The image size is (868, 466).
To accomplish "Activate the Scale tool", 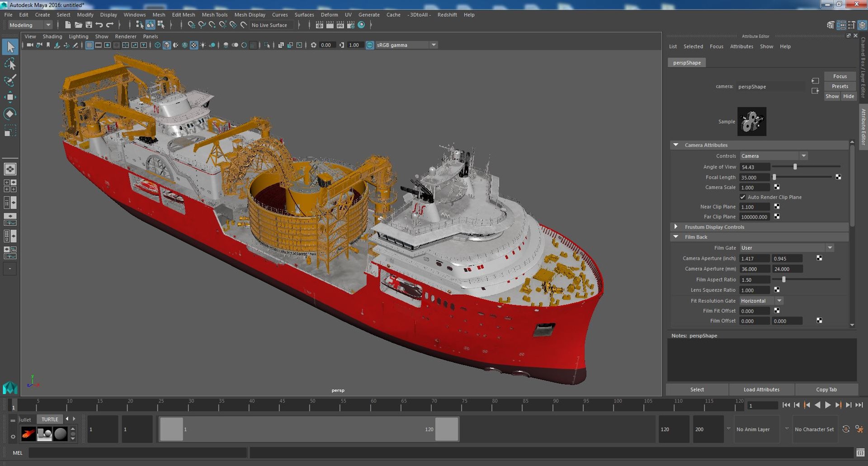I will (10, 131).
